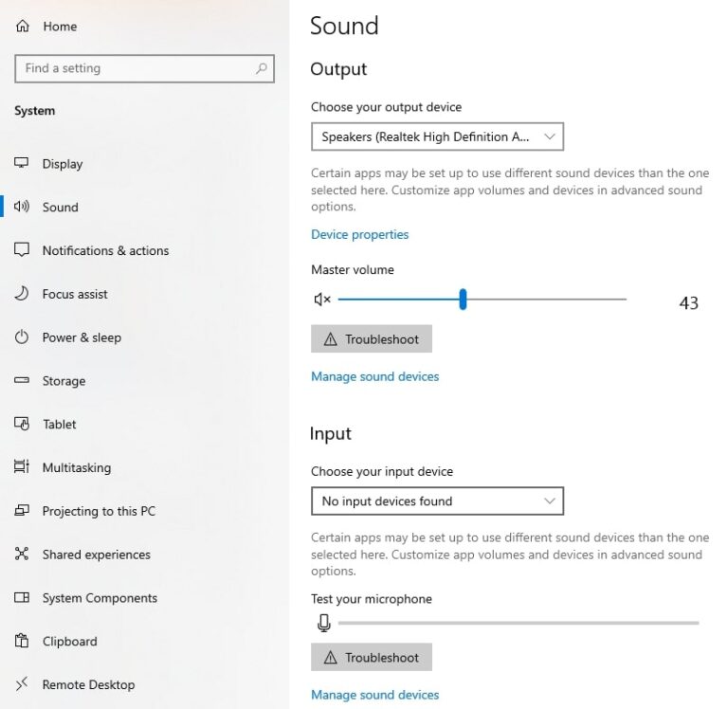The height and width of the screenshot is (709, 728).
Task: Open System Components settings label
Action: click(x=100, y=598)
